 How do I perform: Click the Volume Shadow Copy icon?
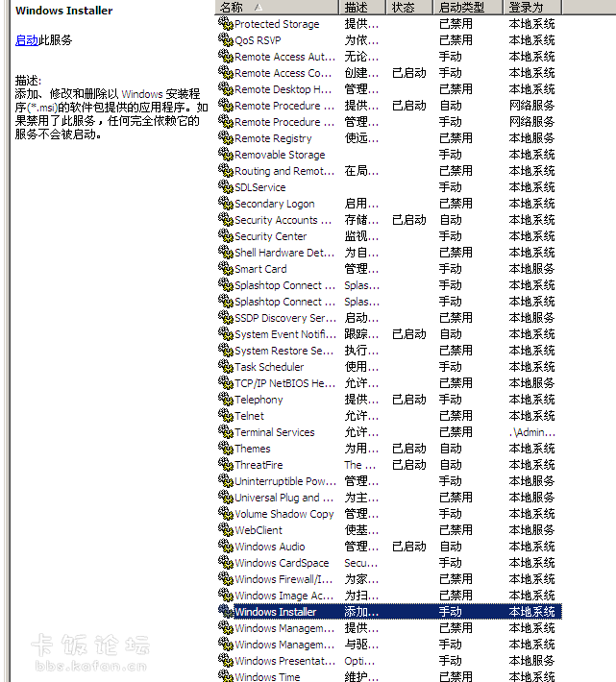(225, 514)
